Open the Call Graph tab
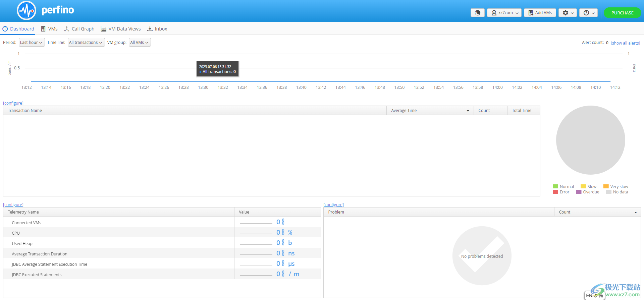The width and height of the screenshot is (644, 300). coord(79,29)
